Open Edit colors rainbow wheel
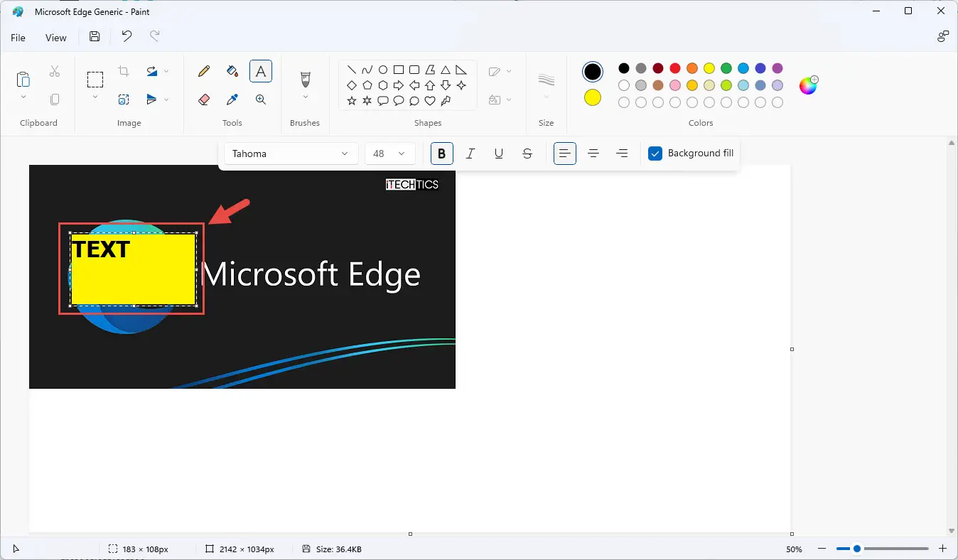 [809, 85]
